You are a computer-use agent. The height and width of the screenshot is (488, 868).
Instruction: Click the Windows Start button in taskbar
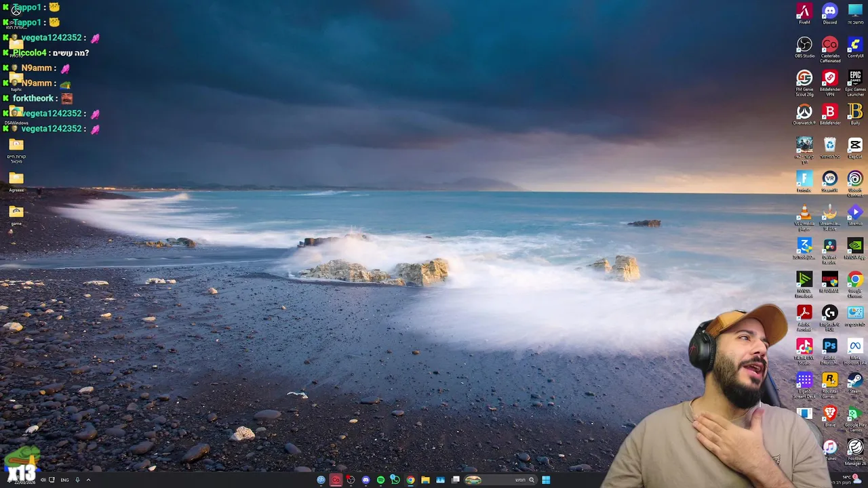pos(546,480)
